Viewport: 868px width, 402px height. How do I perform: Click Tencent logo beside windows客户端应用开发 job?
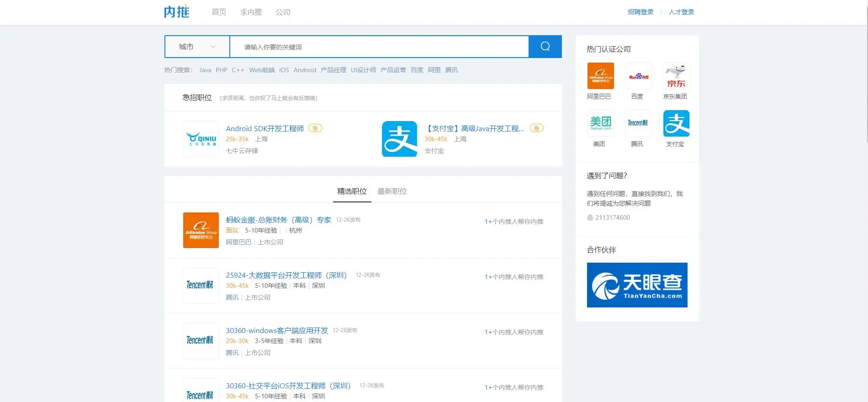coord(201,341)
